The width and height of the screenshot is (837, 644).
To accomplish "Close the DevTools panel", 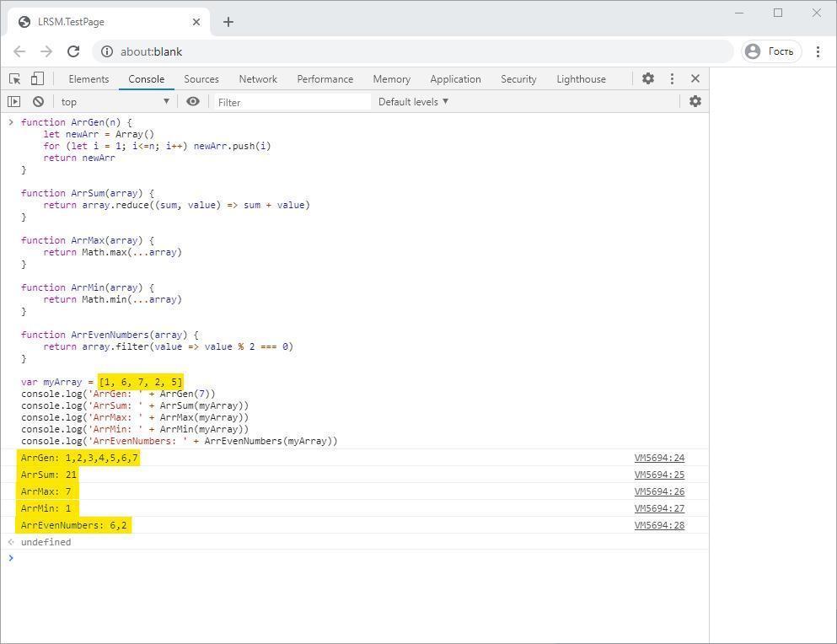I will click(695, 78).
